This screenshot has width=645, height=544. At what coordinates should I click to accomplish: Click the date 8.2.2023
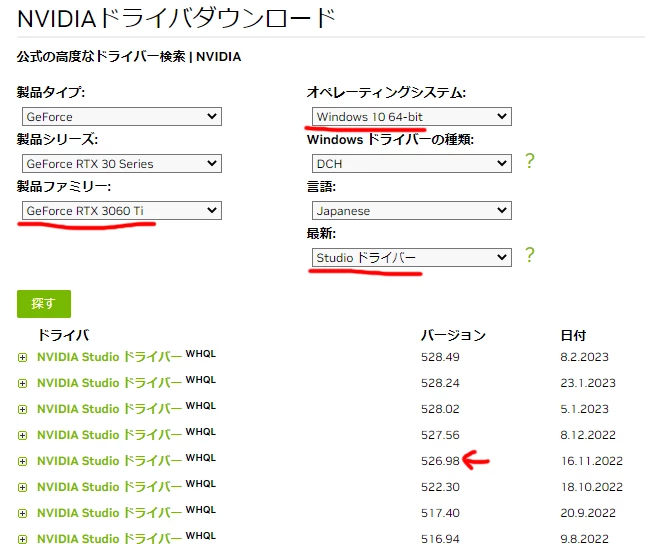pos(584,357)
